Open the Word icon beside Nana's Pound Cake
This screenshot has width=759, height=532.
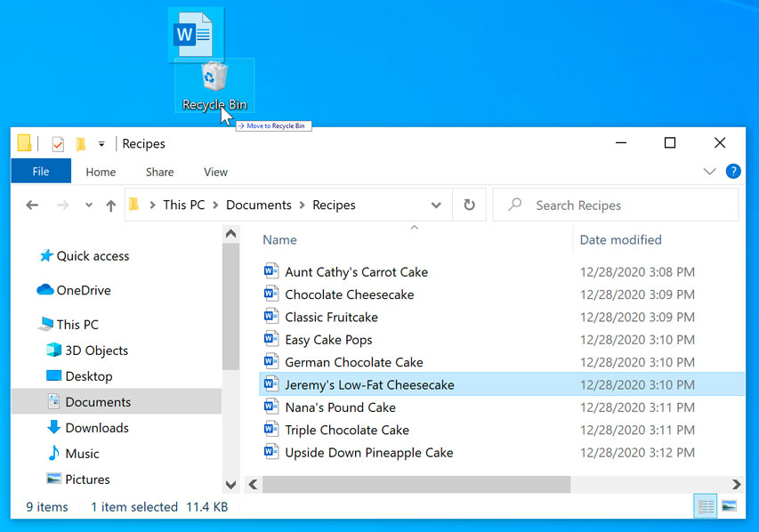[x=270, y=407]
